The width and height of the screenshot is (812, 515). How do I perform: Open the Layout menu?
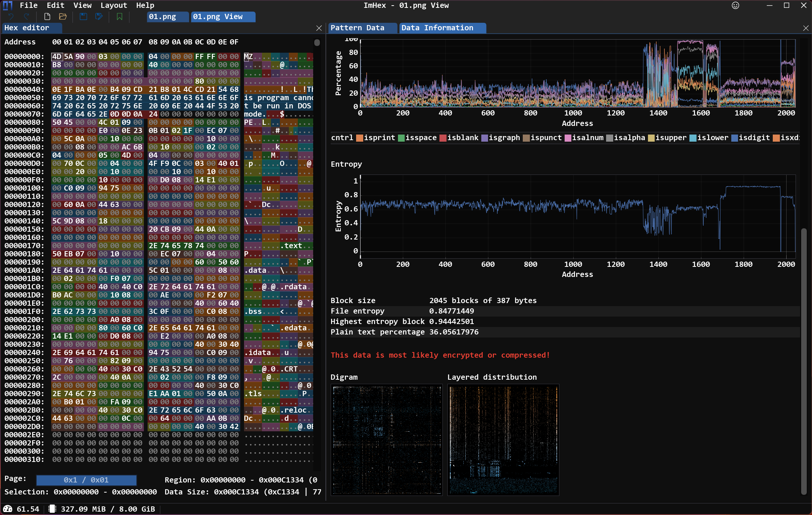[114, 5]
